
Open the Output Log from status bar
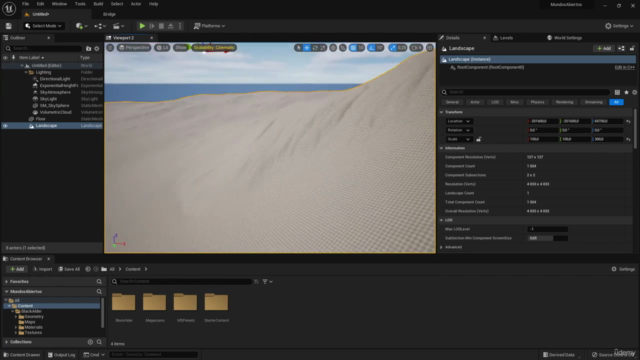pos(61,355)
